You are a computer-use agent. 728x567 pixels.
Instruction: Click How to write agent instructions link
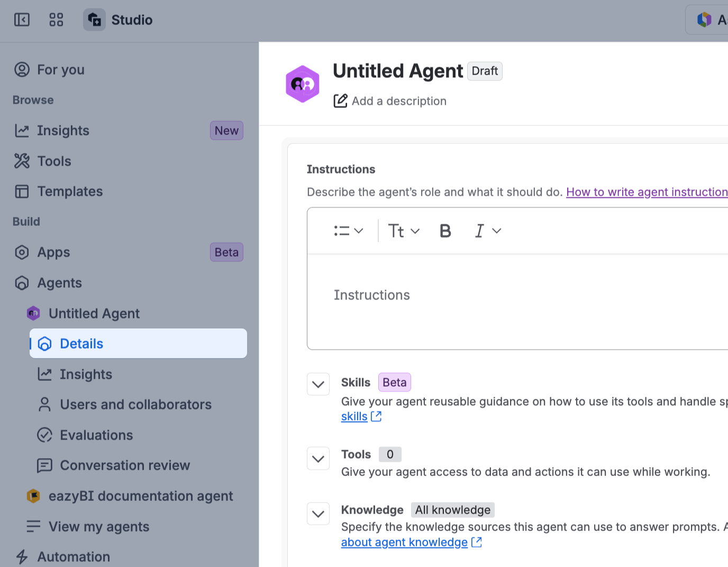tap(647, 192)
